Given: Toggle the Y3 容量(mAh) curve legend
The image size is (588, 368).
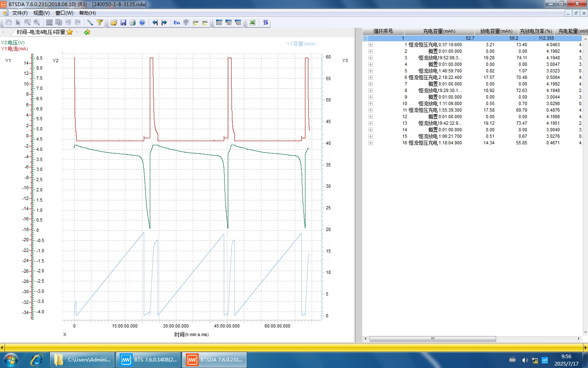Looking at the screenshot, I should 301,44.
